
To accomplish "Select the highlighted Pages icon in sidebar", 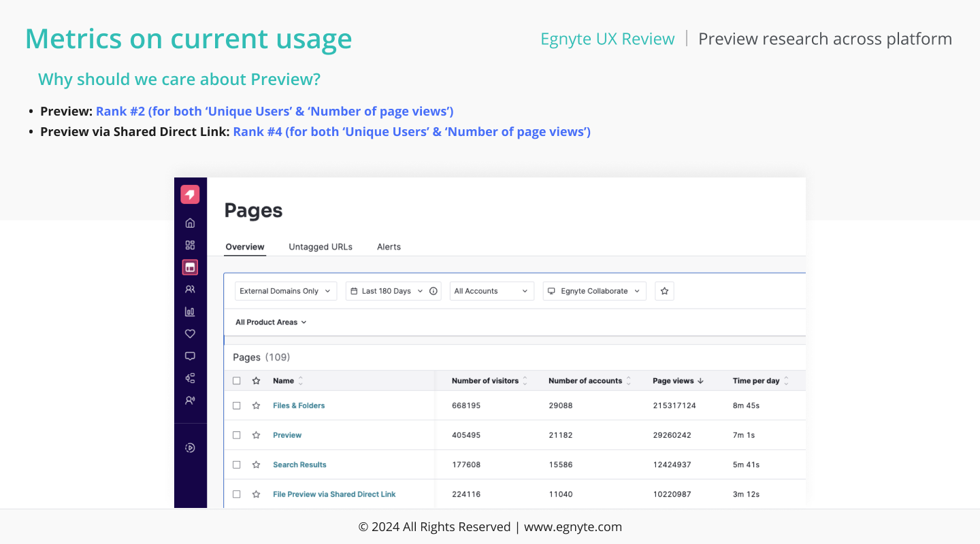I will pyautogui.click(x=190, y=267).
